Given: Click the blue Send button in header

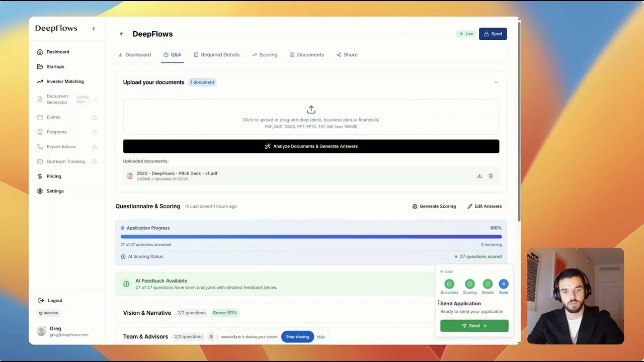Looking at the screenshot, I should 493,34.
